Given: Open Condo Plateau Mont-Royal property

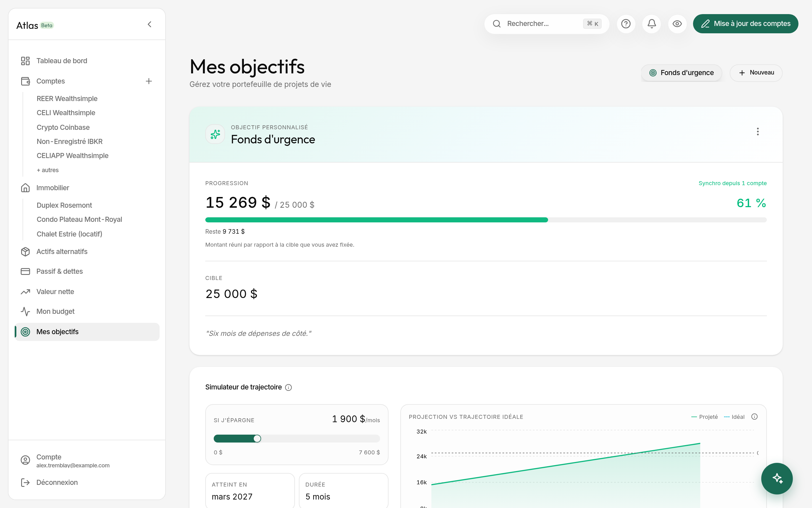Looking at the screenshot, I should pyautogui.click(x=79, y=219).
